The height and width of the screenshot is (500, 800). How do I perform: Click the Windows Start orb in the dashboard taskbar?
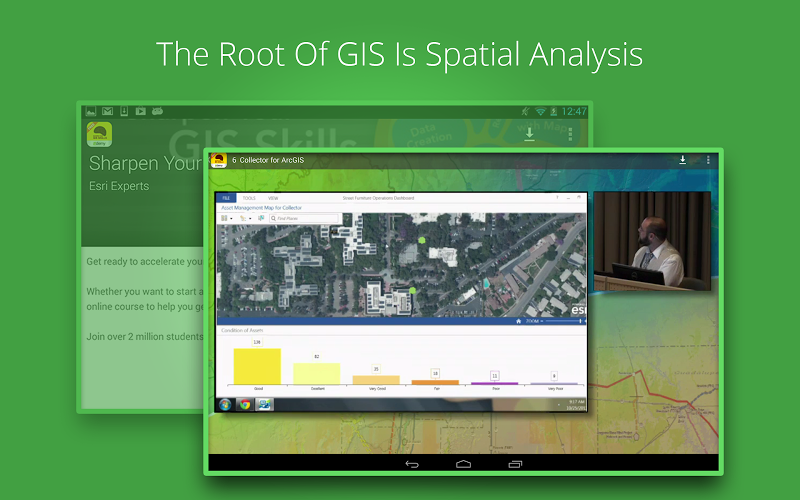pos(224,405)
